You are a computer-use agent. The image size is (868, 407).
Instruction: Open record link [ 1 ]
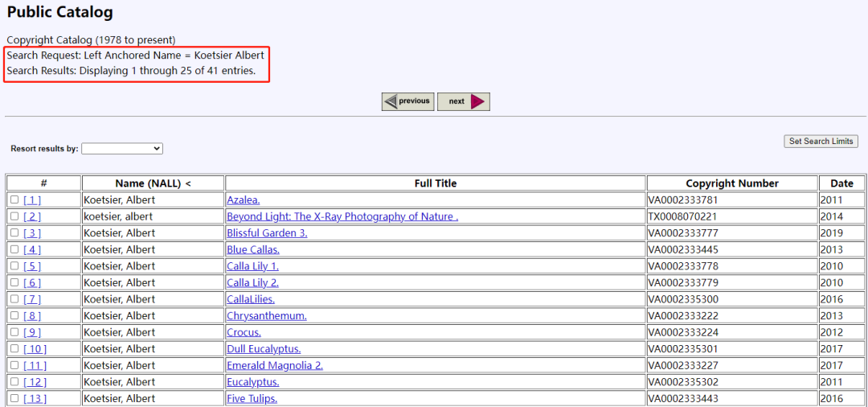click(x=32, y=200)
